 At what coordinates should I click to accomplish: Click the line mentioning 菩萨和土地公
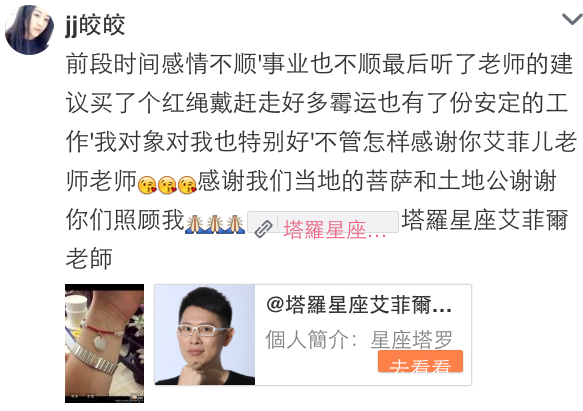coord(311,181)
